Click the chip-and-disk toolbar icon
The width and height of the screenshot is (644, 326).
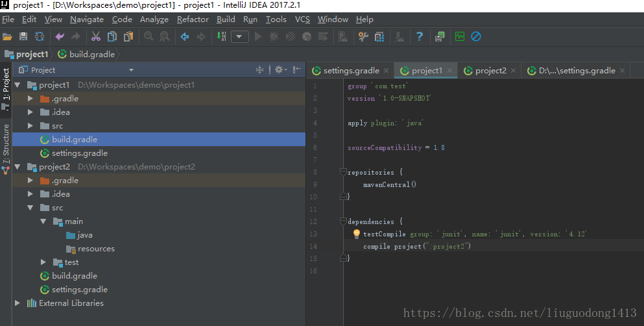point(440,36)
